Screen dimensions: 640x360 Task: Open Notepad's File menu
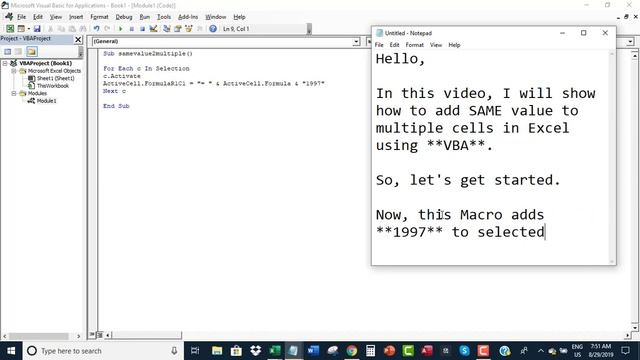click(379, 45)
